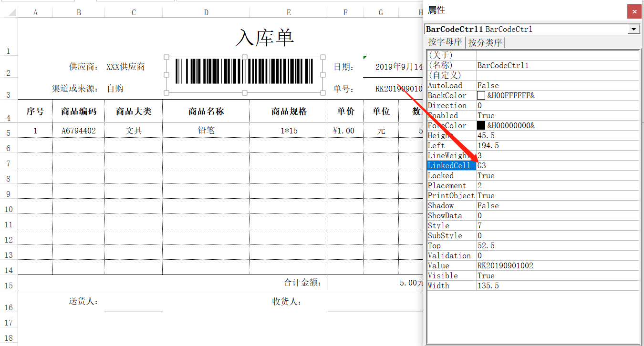Click the 收货人 label cell

click(287, 301)
